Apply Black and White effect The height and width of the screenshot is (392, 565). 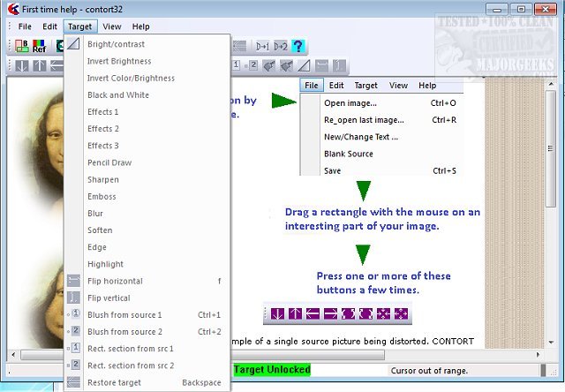point(147,95)
